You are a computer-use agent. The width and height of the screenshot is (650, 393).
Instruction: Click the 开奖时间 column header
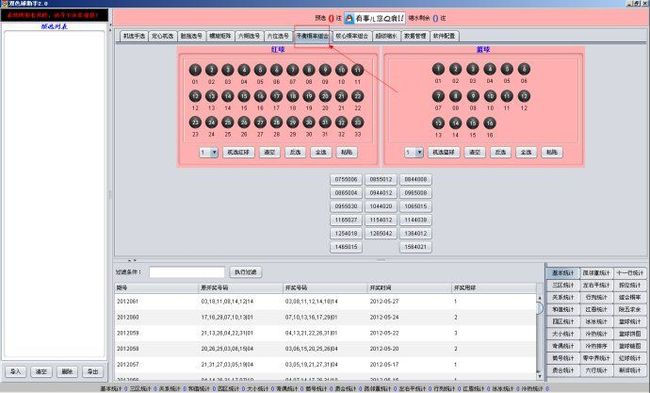pyautogui.click(x=410, y=288)
